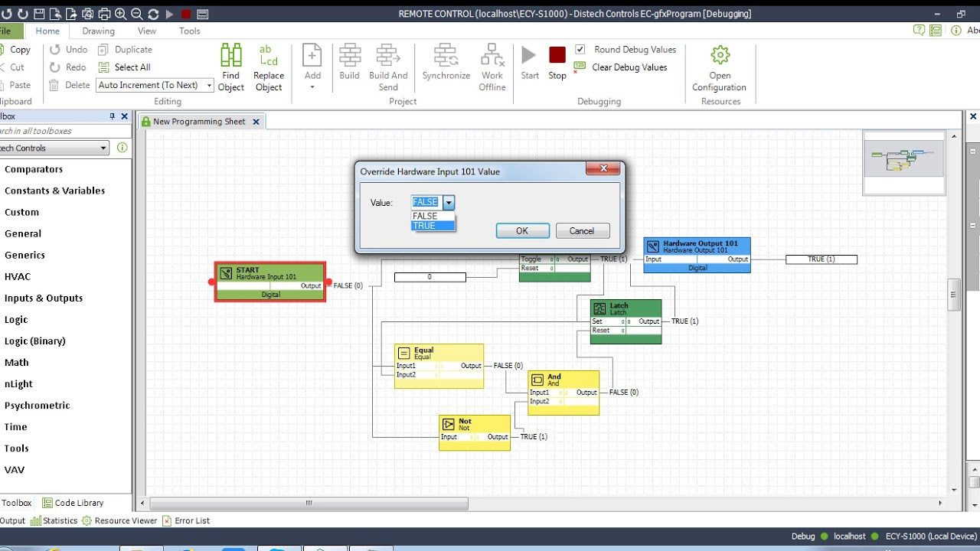Open the Value dropdown arrow in dialog
This screenshot has height=551, width=980.
pos(449,203)
